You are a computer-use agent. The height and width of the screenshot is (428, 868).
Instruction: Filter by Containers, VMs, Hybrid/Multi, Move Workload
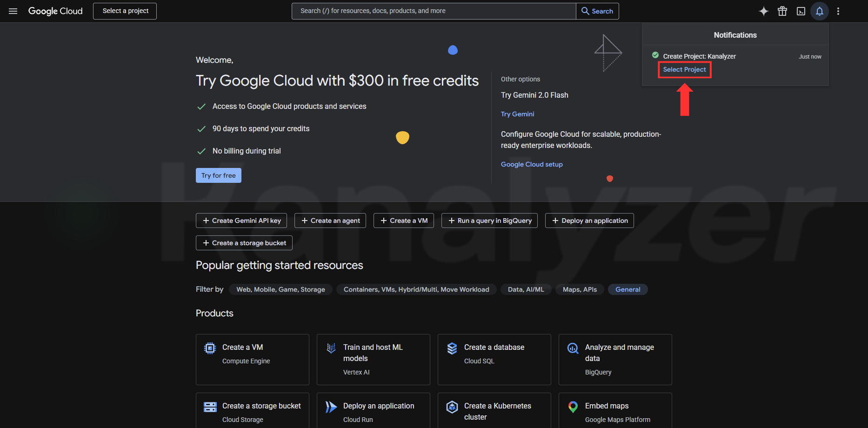(416, 289)
